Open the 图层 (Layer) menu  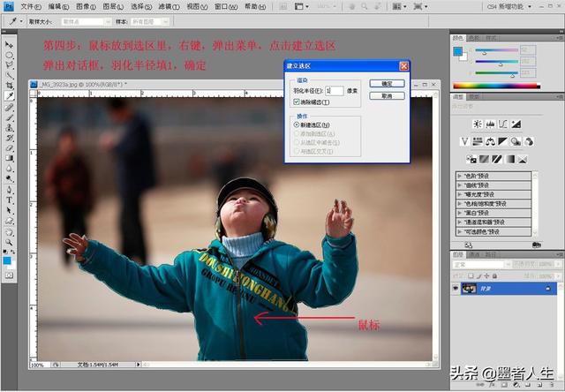tap(110, 6)
